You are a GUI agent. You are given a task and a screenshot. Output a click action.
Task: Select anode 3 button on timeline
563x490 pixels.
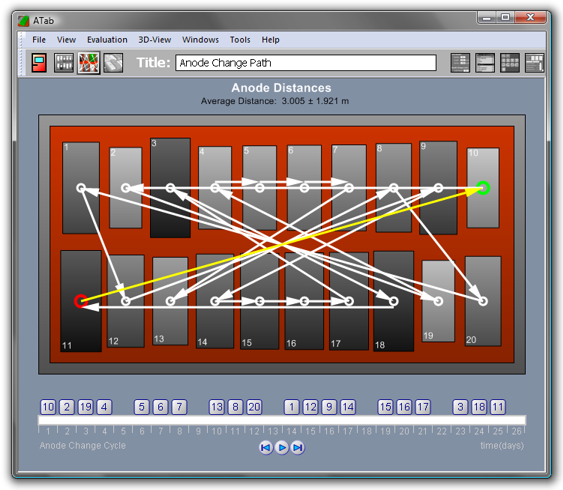460,407
